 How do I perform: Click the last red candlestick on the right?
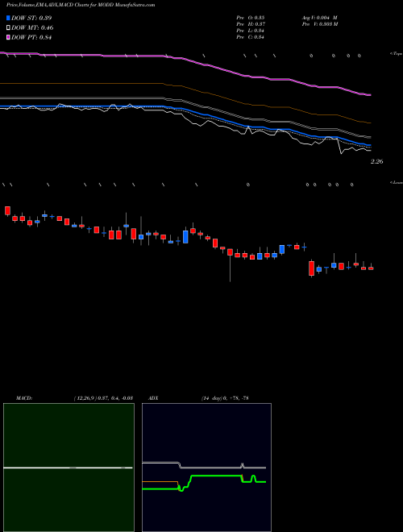[x=371, y=268]
